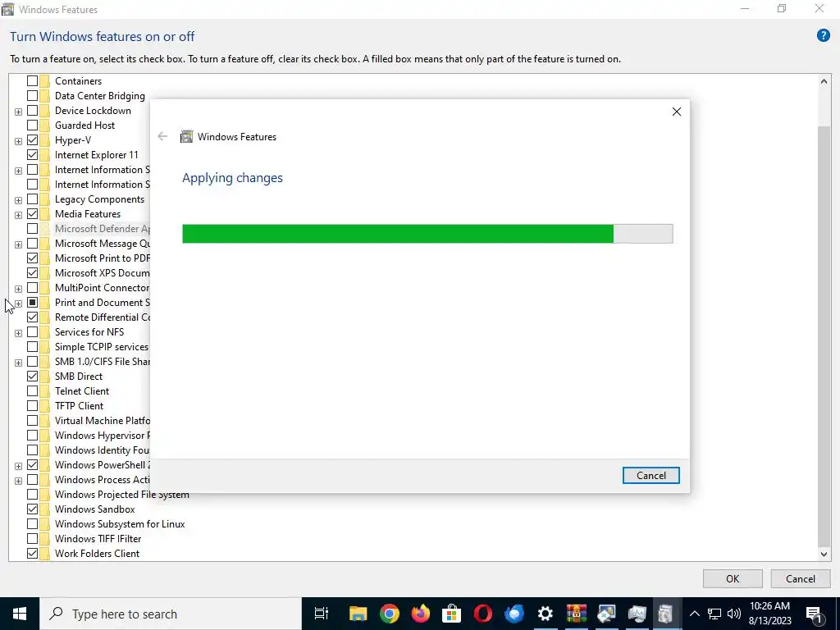Screen dimensions: 840x630
Task: Expand the Hyper-V tree node
Action: 18,141
